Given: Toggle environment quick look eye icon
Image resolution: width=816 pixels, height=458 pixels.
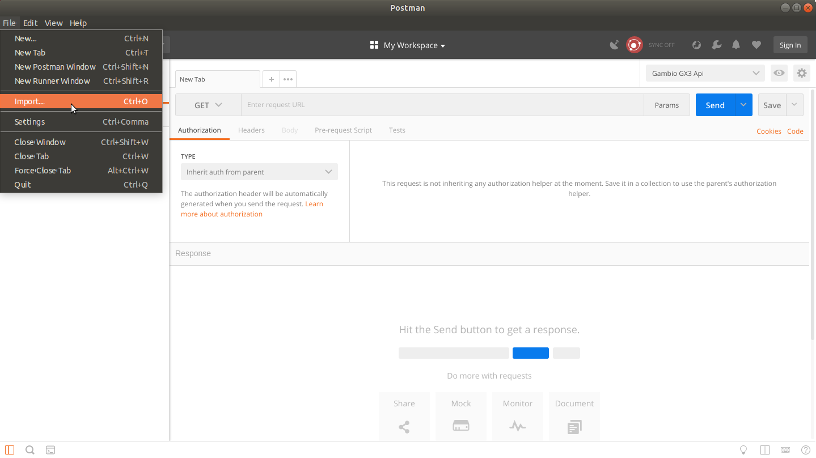Looking at the screenshot, I should 779,73.
